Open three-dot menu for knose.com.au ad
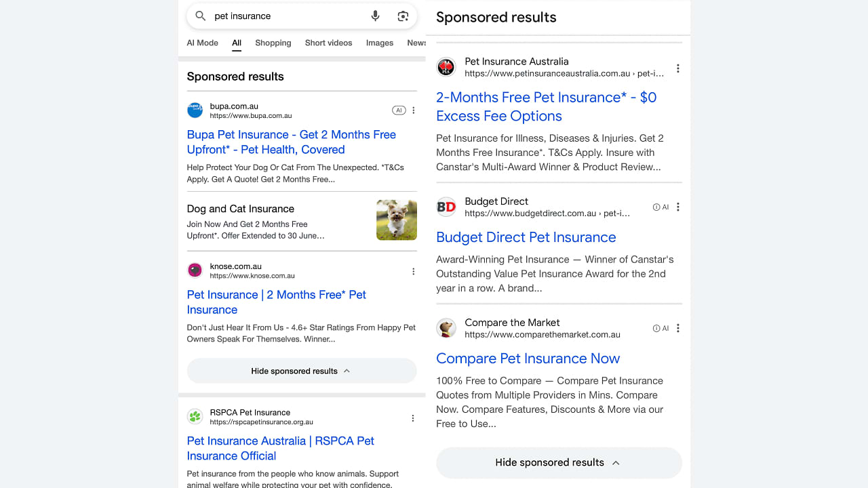Image resolution: width=868 pixels, height=488 pixels. point(414,271)
